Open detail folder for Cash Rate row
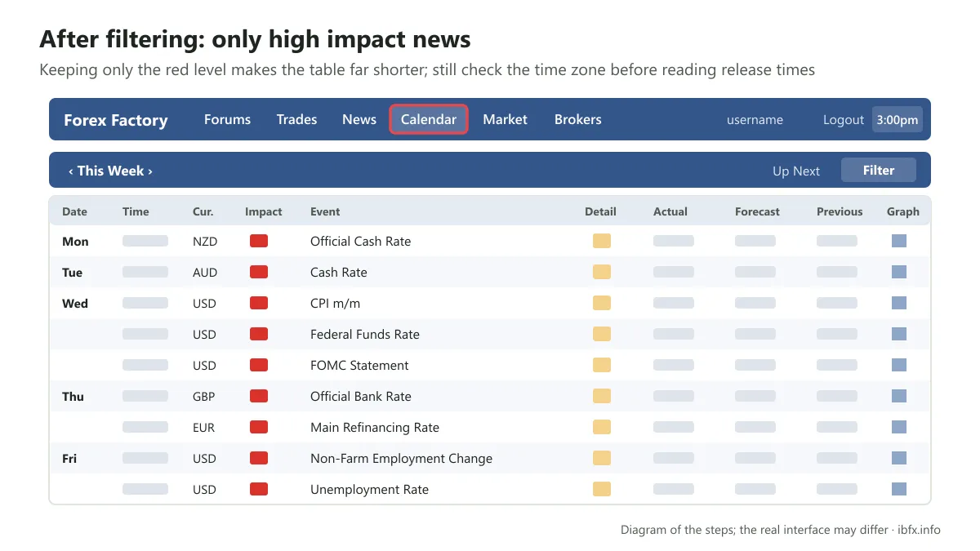980x551 pixels. coord(602,272)
